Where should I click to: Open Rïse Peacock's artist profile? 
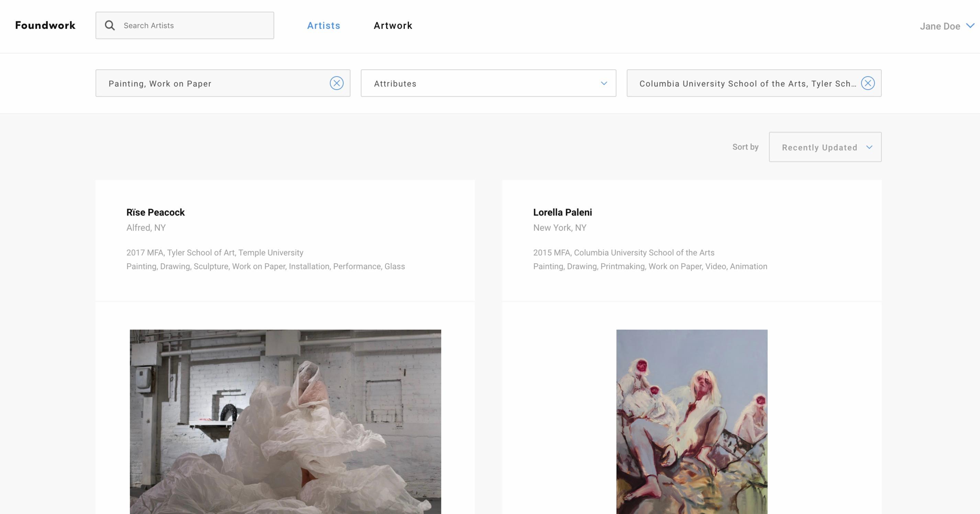tap(156, 212)
